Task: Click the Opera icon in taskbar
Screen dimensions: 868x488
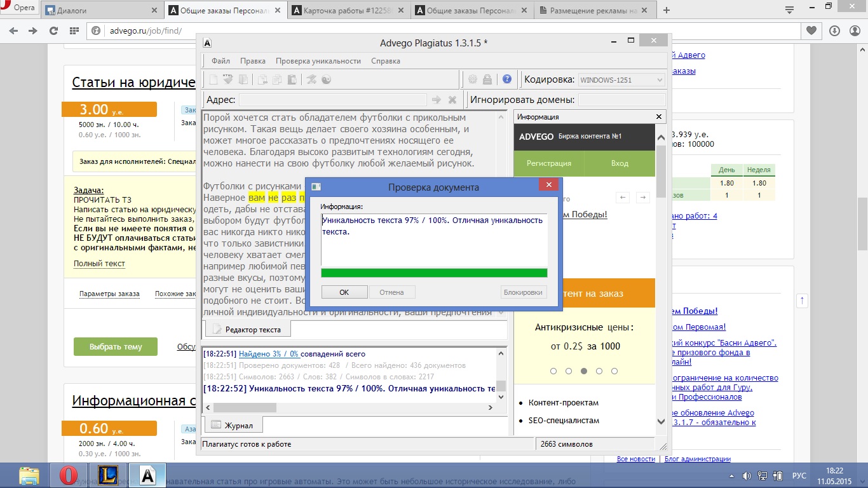Action: click(69, 475)
